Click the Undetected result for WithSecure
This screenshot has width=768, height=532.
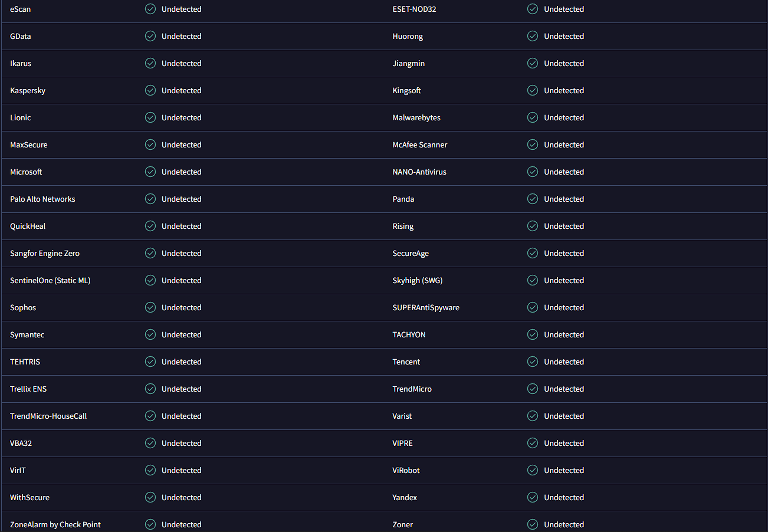point(182,497)
